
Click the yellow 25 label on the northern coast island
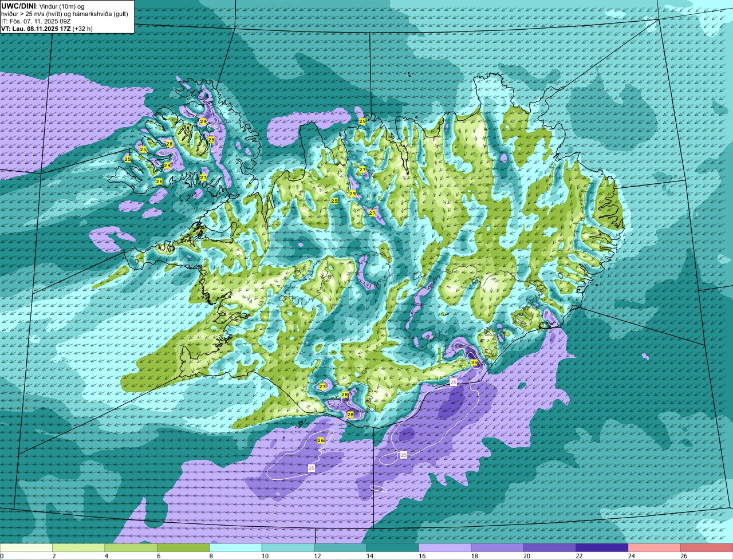tap(362, 121)
